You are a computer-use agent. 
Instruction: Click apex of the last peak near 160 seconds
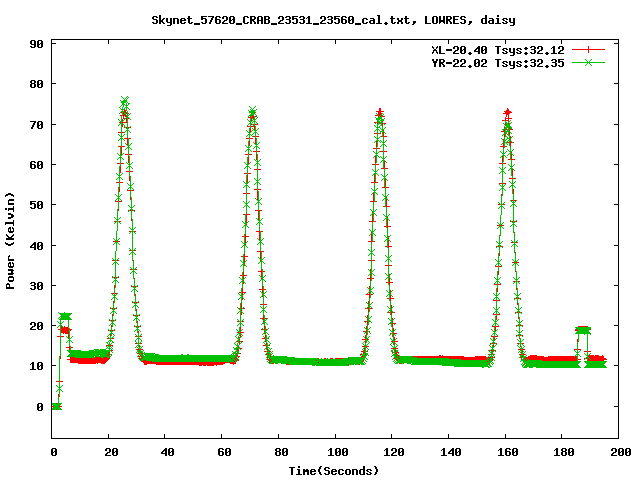pos(507,113)
